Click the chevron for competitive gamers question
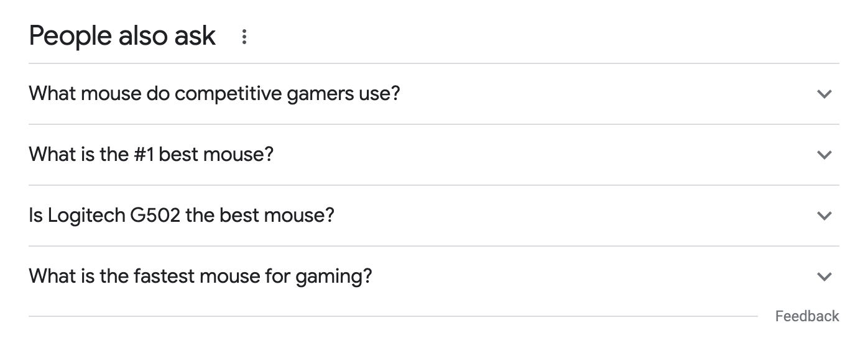868x343 pixels. tap(824, 94)
